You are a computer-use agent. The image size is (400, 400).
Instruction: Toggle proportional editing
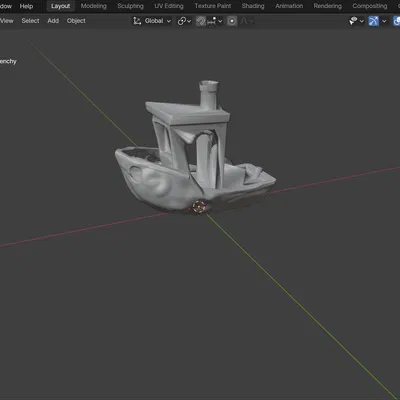click(232, 21)
